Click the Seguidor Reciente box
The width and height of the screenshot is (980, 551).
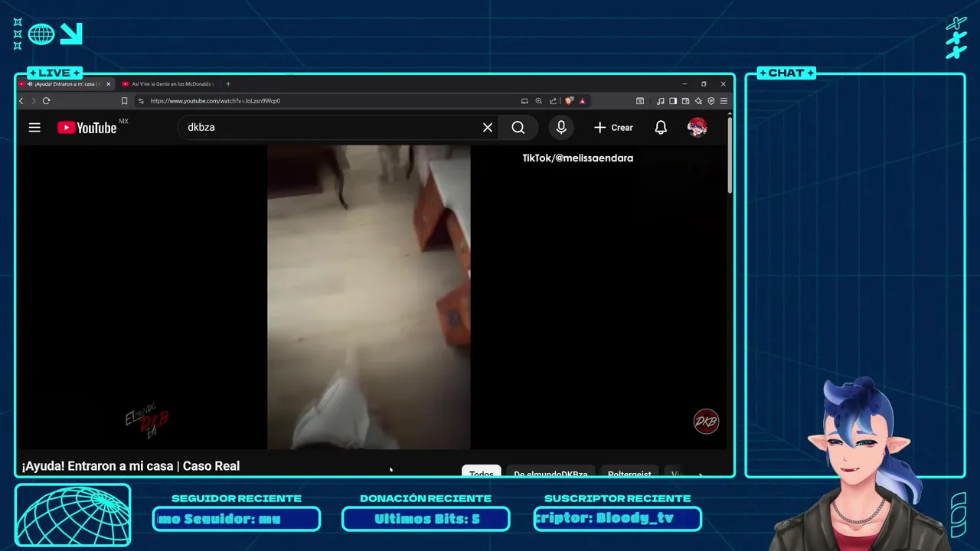pos(236,519)
